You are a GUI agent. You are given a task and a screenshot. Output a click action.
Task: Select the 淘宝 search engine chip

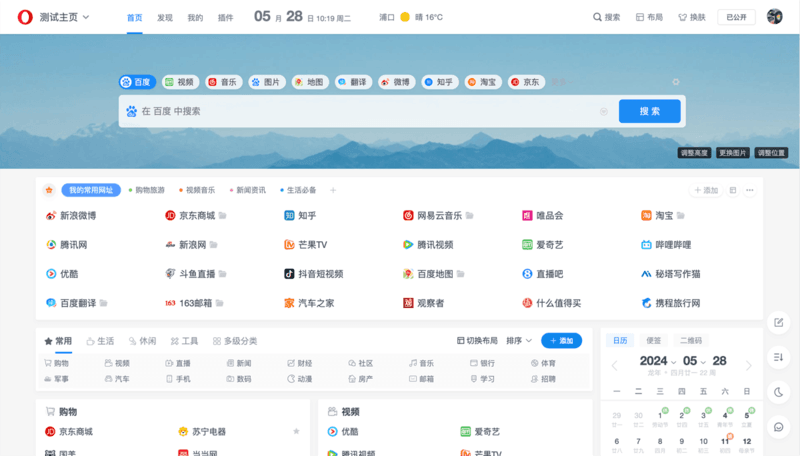pyautogui.click(x=483, y=82)
